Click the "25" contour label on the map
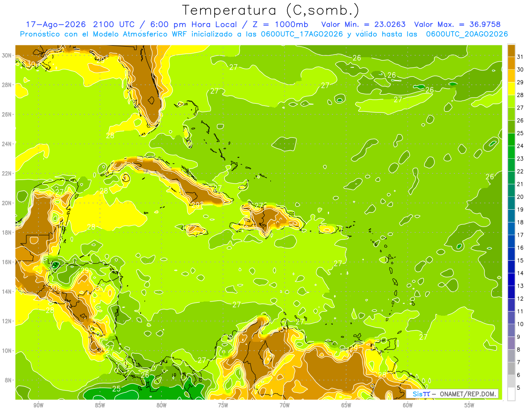Viewport: 532px width, 411px height. (116, 389)
